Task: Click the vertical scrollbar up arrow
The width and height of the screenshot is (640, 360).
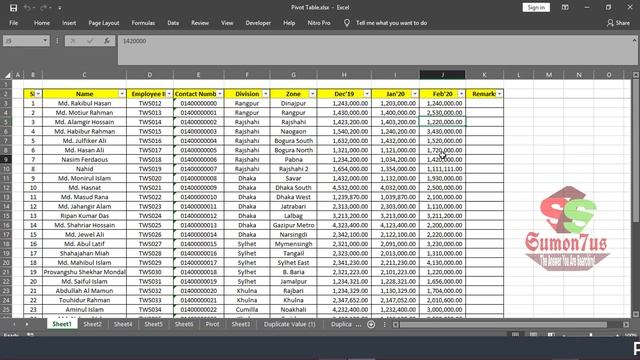Action: [x=636, y=75]
